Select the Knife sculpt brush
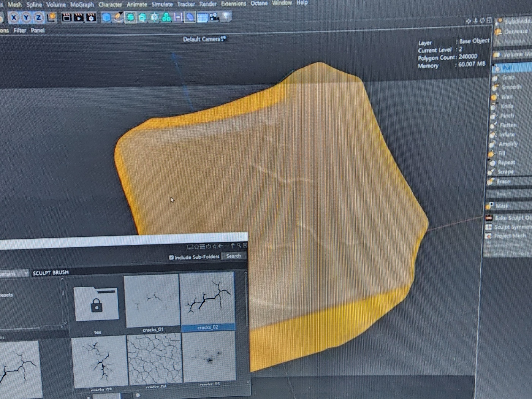Image resolution: width=532 pixels, height=399 pixels. [510, 106]
